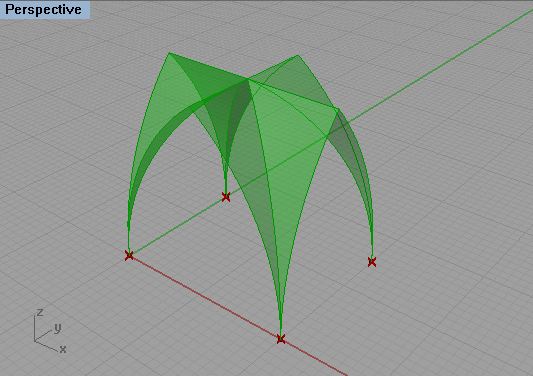
Task: Pick the rear apex corner of the vault
Action: click(298, 55)
